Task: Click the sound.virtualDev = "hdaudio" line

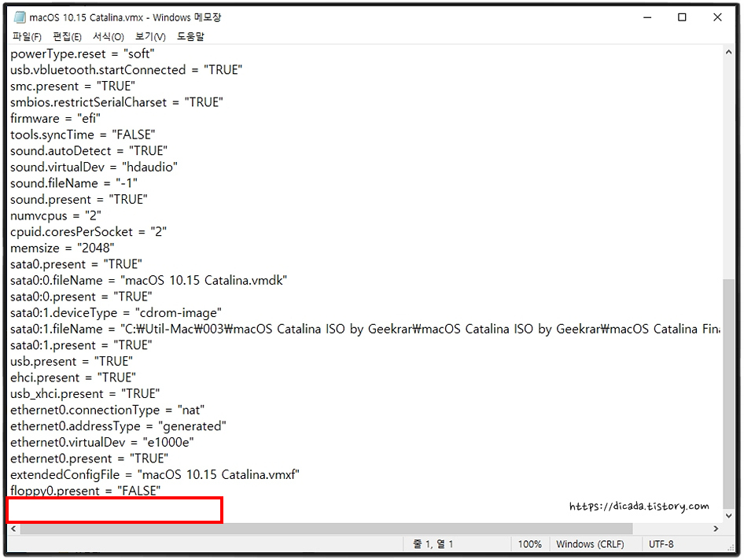Action: click(x=94, y=167)
